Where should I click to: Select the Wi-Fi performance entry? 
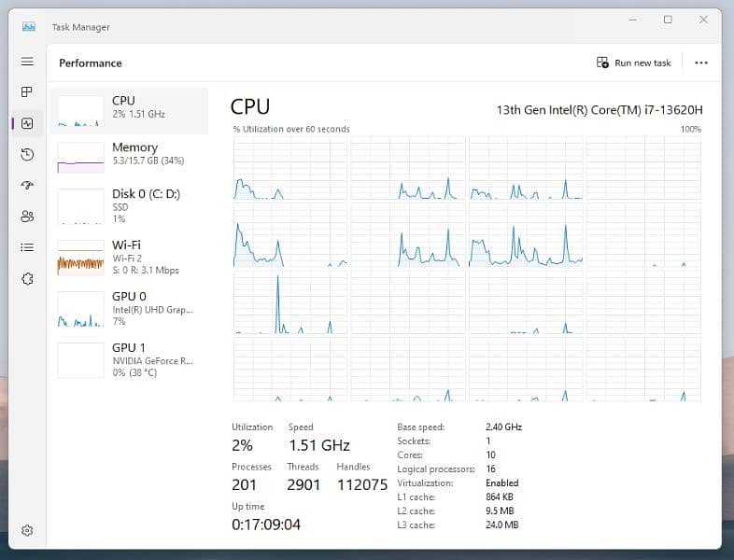(x=129, y=257)
